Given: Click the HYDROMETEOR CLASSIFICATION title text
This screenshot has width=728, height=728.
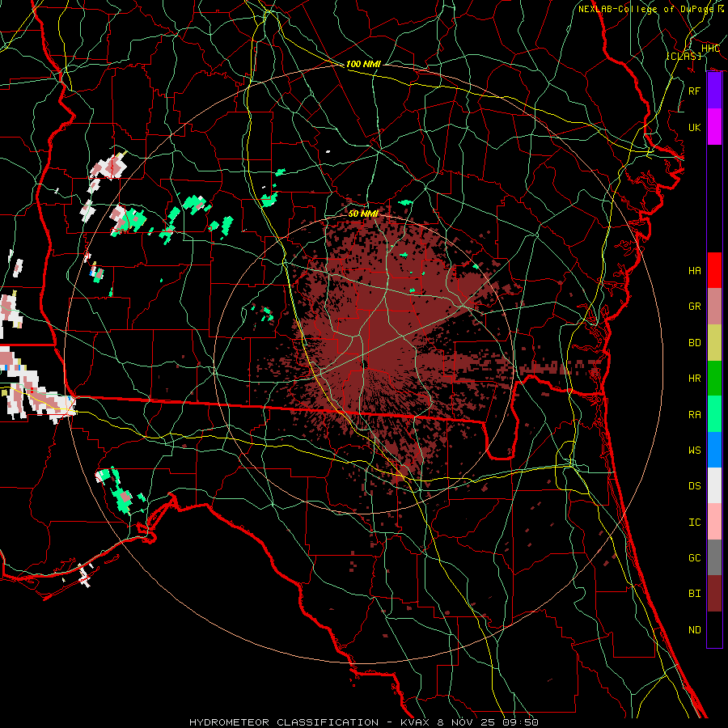Looking at the screenshot, I should coord(284,722).
